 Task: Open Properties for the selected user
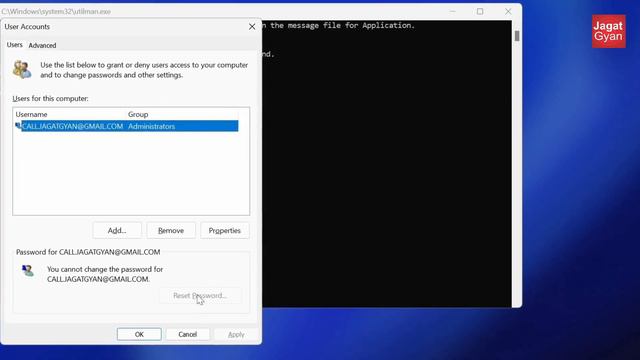click(224, 231)
